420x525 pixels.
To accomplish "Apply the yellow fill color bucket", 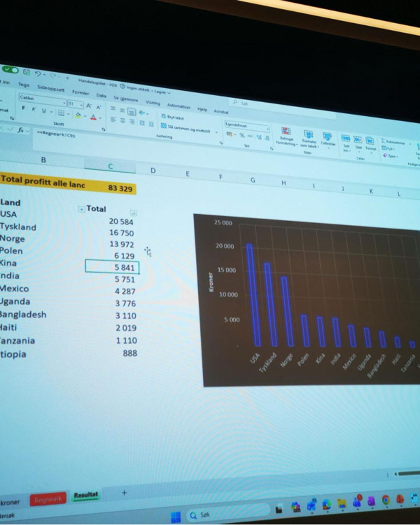I will (x=78, y=115).
